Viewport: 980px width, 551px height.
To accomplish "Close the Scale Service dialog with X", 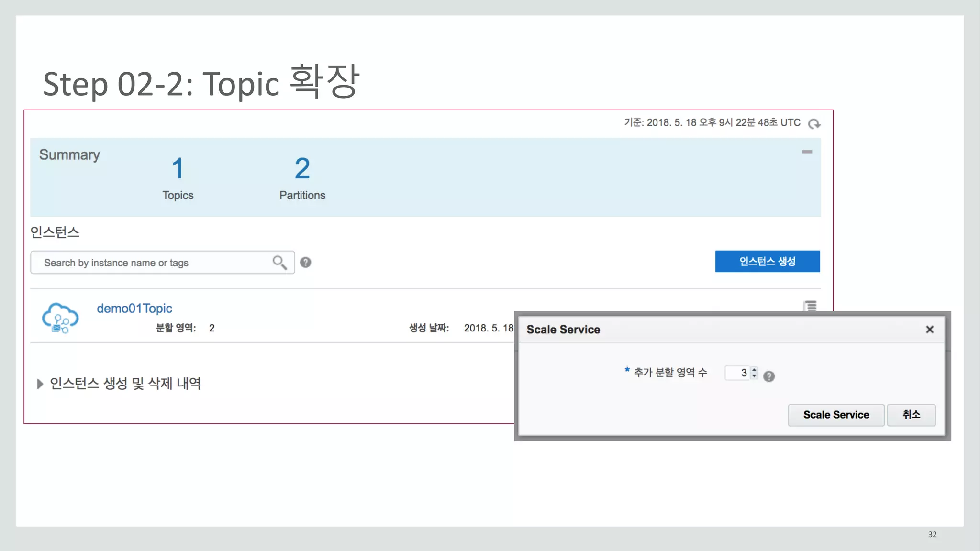I will 929,330.
